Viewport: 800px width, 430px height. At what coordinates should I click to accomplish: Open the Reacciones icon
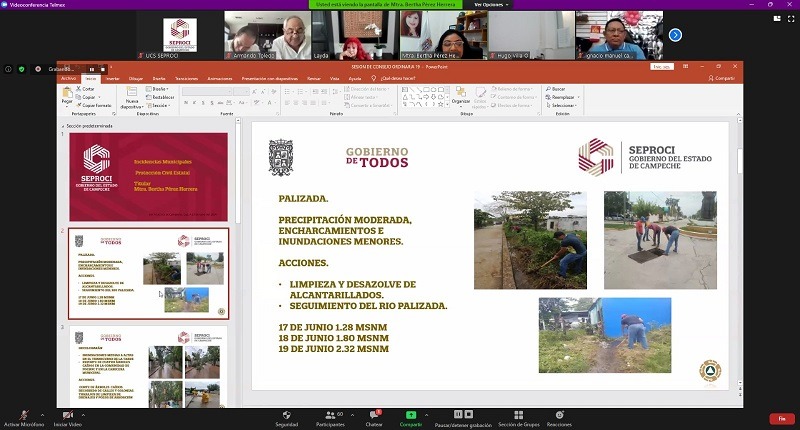[558, 414]
